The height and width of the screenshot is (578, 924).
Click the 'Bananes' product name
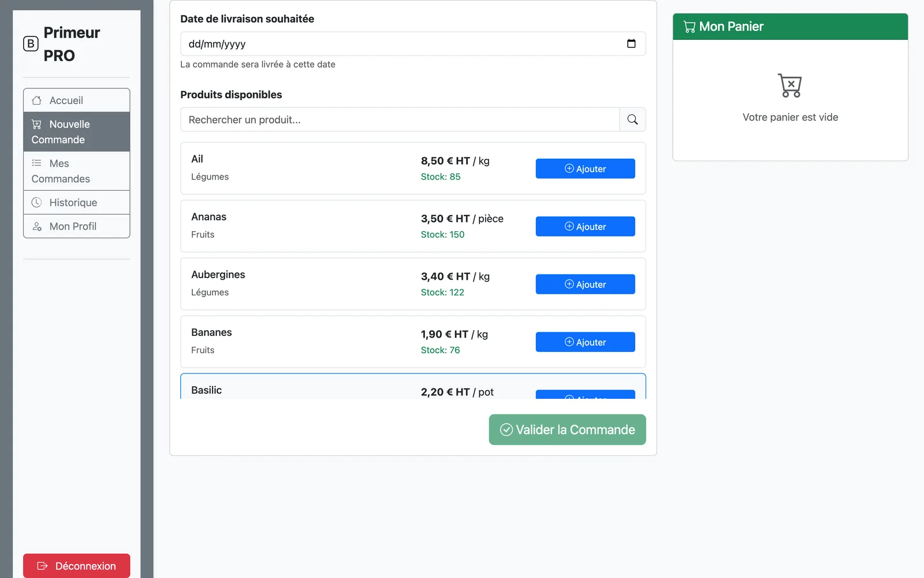(211, 332)
